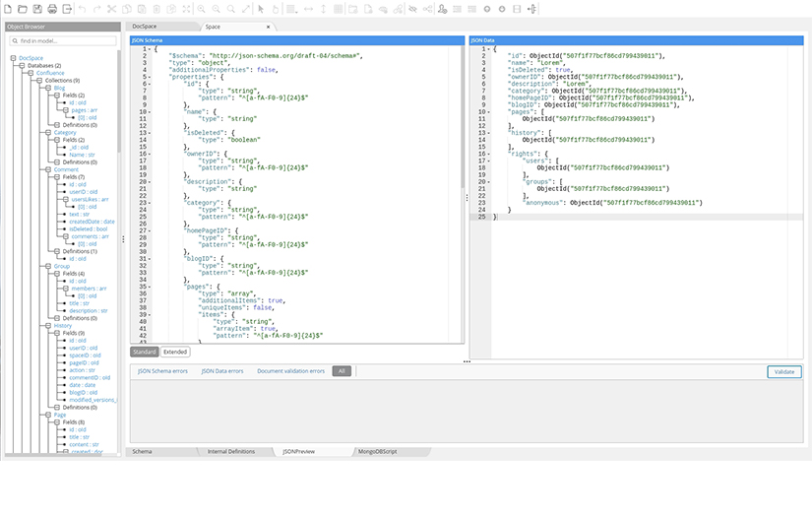Image resolution: width=812 pixels, height=517 pixels.
Task: Click the delete trash toolbar icon
Action: pos(156,9)
